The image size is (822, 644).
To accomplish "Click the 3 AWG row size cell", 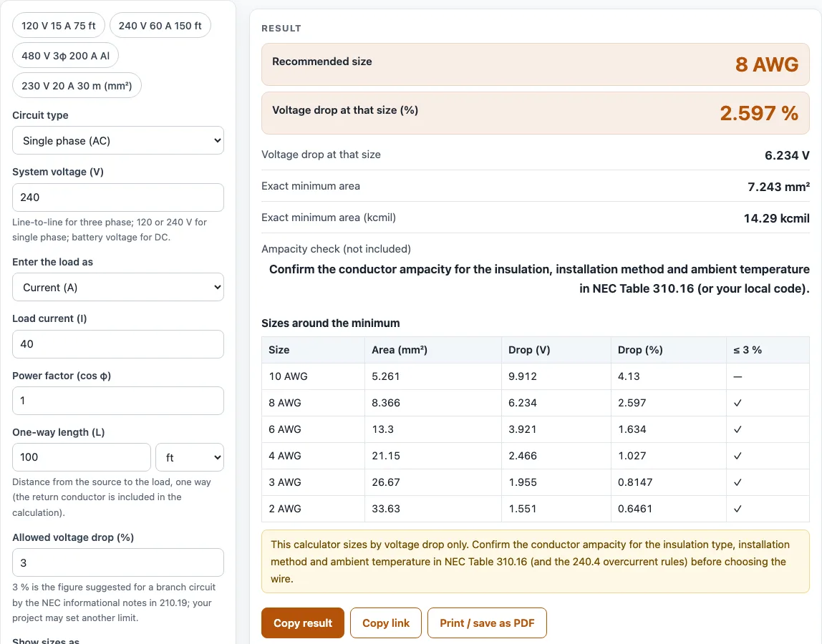I will pos(313,482).
